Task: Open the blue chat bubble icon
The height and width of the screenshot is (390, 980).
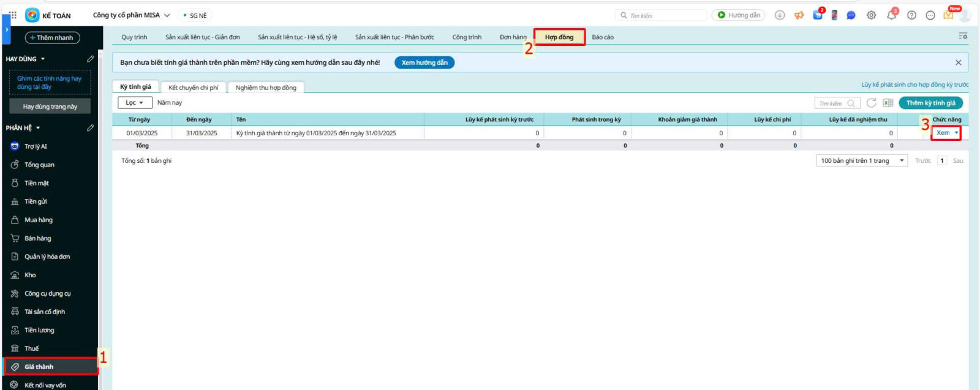Action: click(851, 15)
